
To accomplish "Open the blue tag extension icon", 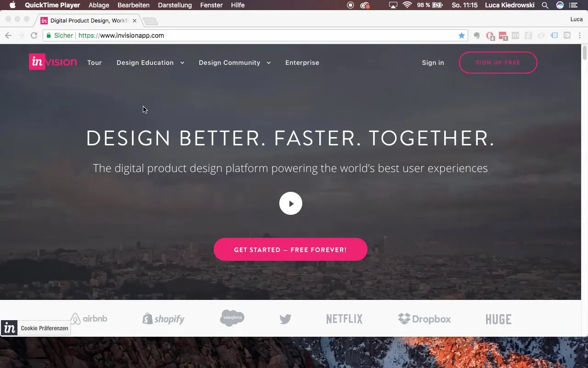I will [x=554, y=35].
